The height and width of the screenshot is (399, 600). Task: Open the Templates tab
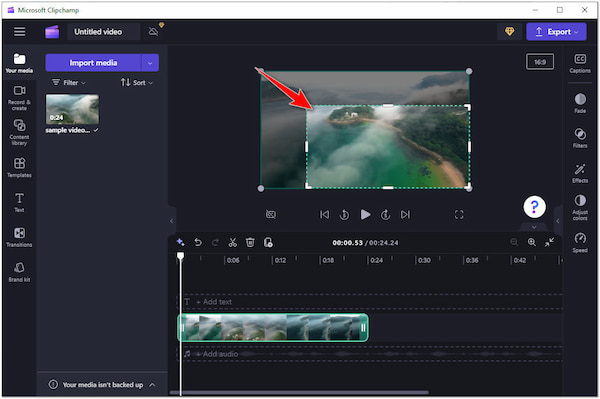19,168
